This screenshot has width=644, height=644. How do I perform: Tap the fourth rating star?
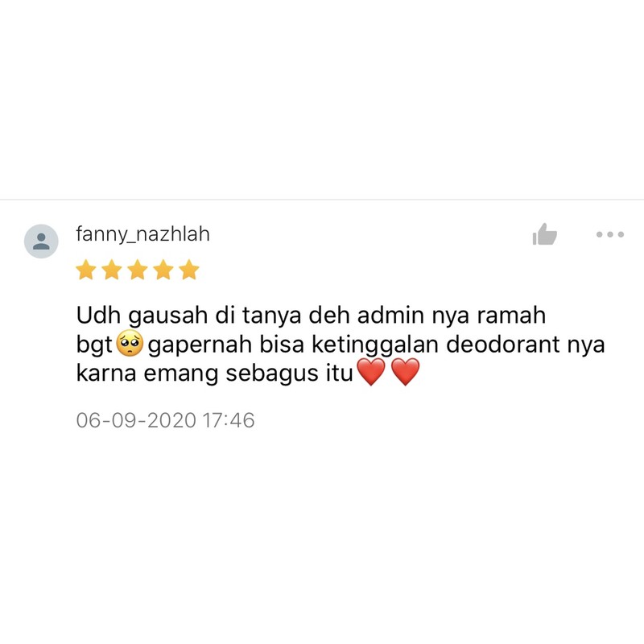[163, 270]
